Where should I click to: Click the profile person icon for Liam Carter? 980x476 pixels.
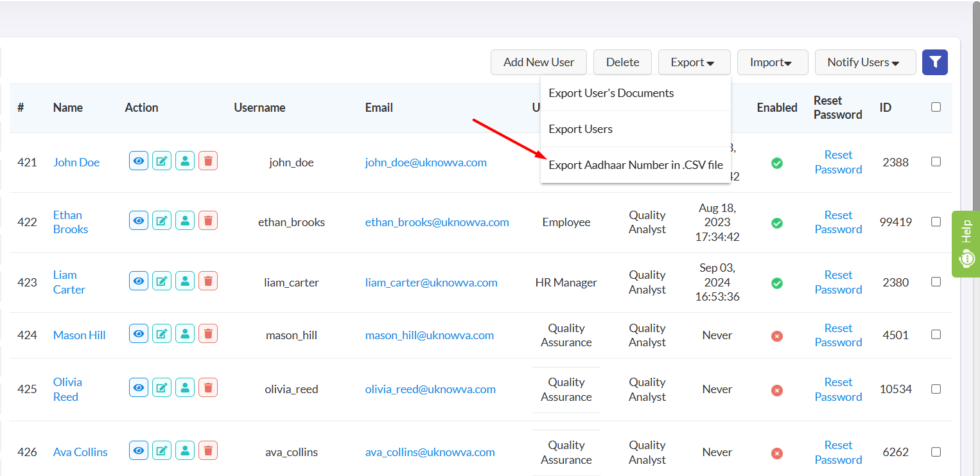[185, 281]
